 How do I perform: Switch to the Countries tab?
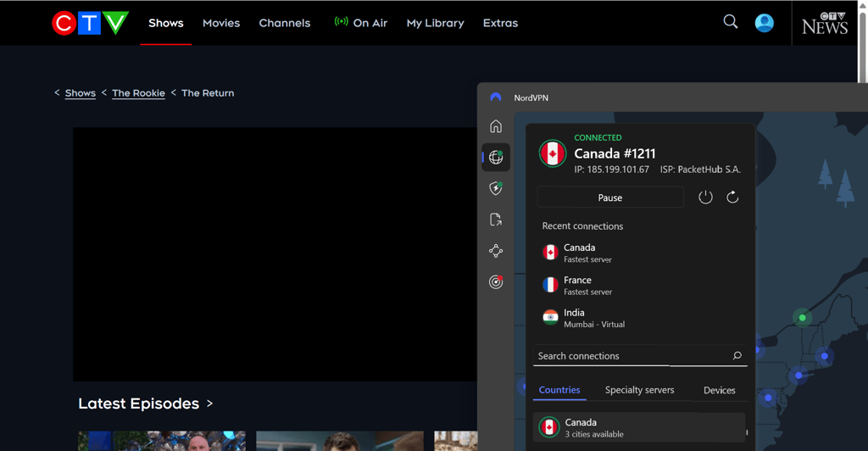pyautogui.click(x=559, y=390)
